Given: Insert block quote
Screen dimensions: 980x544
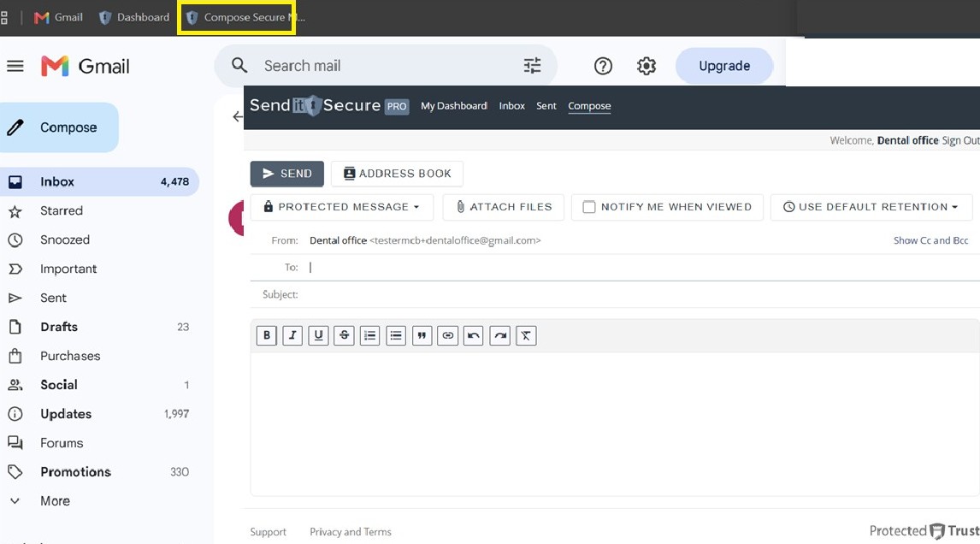Looking at the screenshot, I should [422, 336].
